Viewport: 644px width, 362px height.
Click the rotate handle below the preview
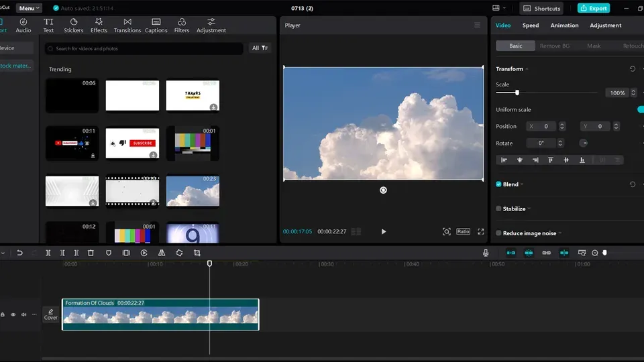[383, 190]
